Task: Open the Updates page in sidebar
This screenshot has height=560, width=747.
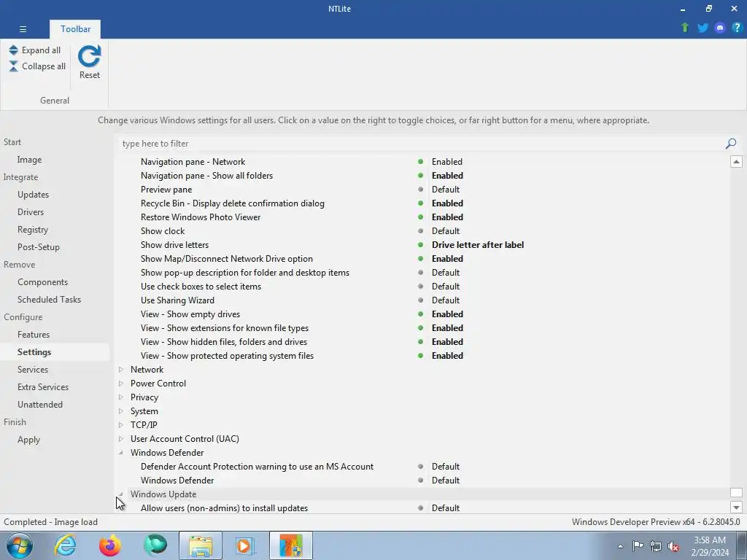Action: (33, 194)
